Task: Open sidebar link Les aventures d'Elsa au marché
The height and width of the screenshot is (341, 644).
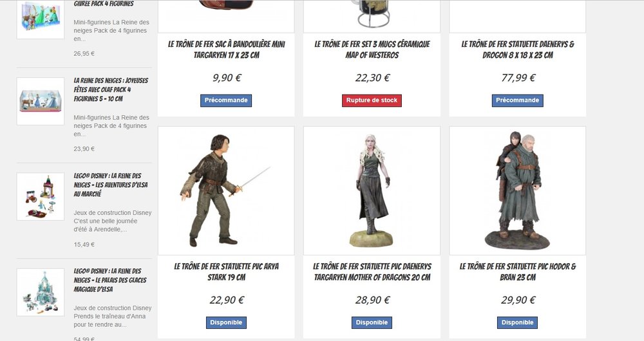Action: pyautogui.click(x=111, y=185)
